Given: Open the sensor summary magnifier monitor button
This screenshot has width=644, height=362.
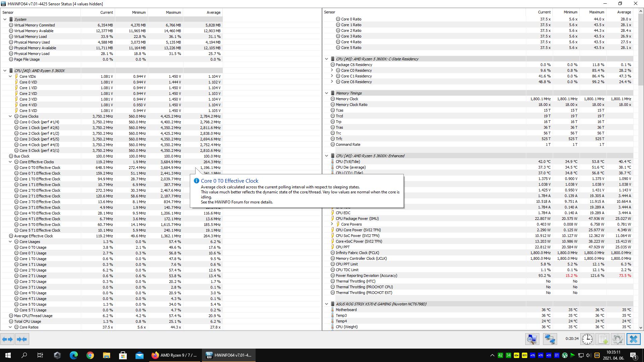Looking at the screenshot, I should [x=532, y=339].
